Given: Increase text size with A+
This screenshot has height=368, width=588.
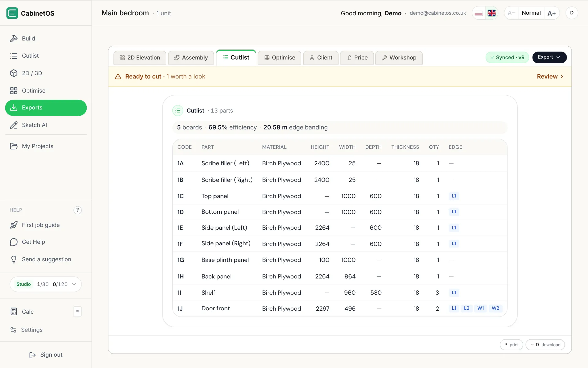Looking at the screenshot, I should pos(552,13).
